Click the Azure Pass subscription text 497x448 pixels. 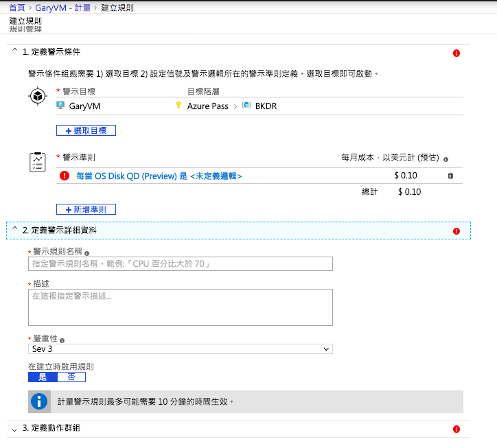coord(207,106)
